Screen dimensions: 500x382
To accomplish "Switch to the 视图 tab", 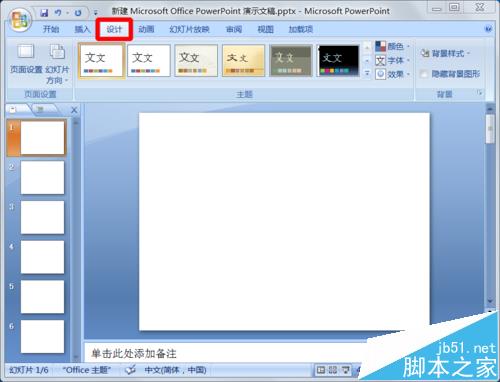I will pyautogui.click(x=265, y=29).
